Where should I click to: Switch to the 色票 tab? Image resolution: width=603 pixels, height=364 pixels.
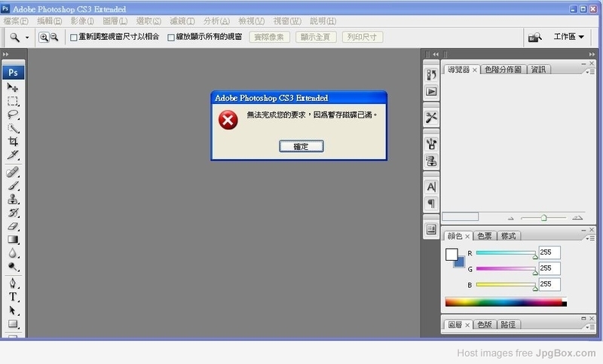click(485, 236)
